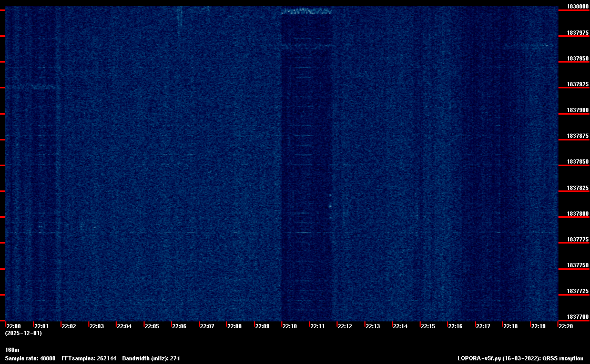Click the 22:20 time axis label

pos(566,326)
